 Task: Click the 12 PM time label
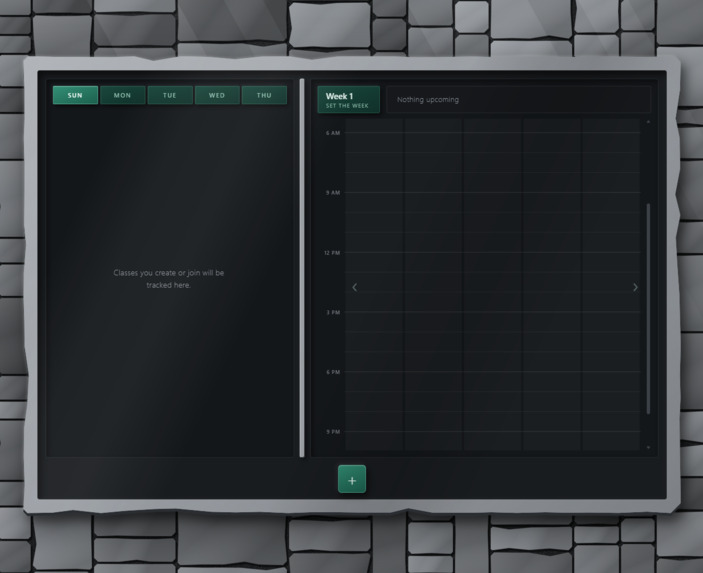coord(332,253)
